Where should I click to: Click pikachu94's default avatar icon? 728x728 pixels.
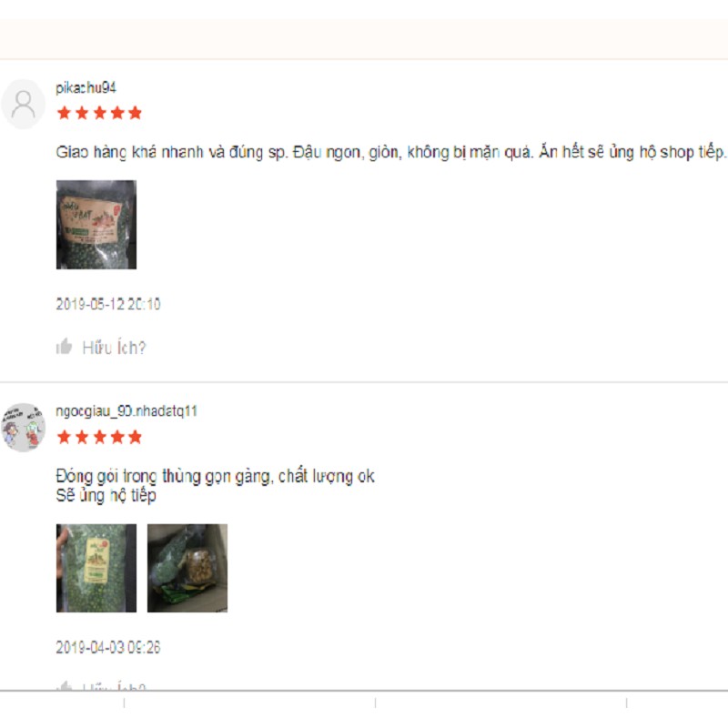tap(24, 104)
